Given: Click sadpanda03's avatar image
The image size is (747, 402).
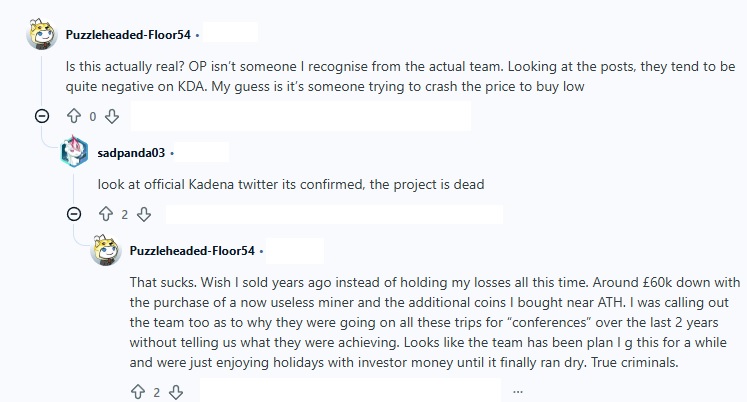Looking at the screenshot, I should (74, 153).
